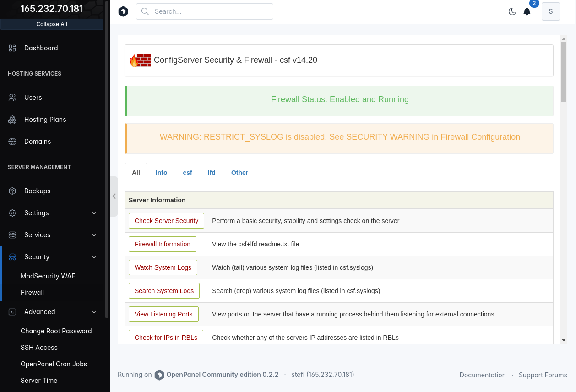Click View Listening Ports button

(x=163, y=314)
